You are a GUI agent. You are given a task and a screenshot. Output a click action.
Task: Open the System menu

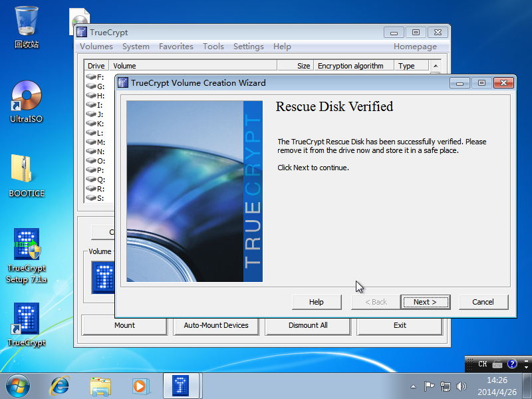coord(136,47)
